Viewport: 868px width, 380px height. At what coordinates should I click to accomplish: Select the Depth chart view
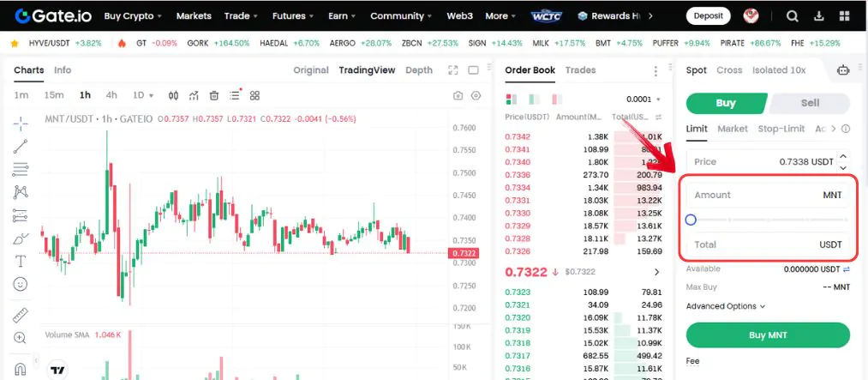[x=419, y=70]
